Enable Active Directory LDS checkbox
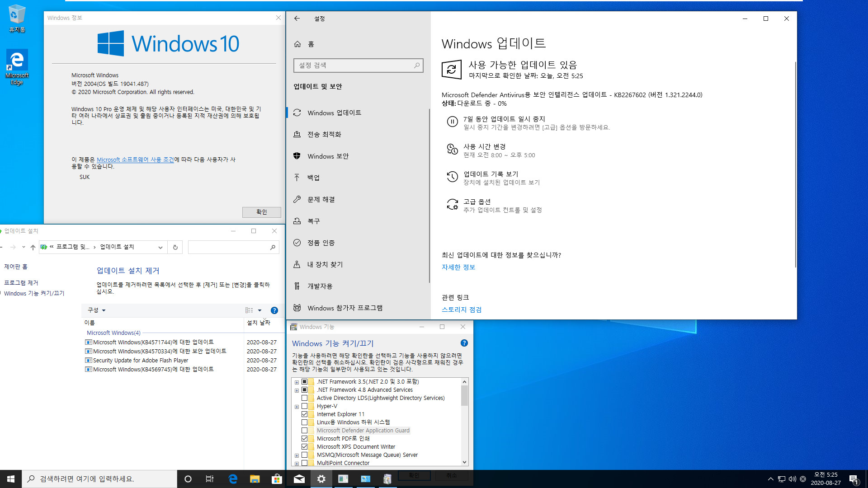The image size is (868, 488). point(304,398)
